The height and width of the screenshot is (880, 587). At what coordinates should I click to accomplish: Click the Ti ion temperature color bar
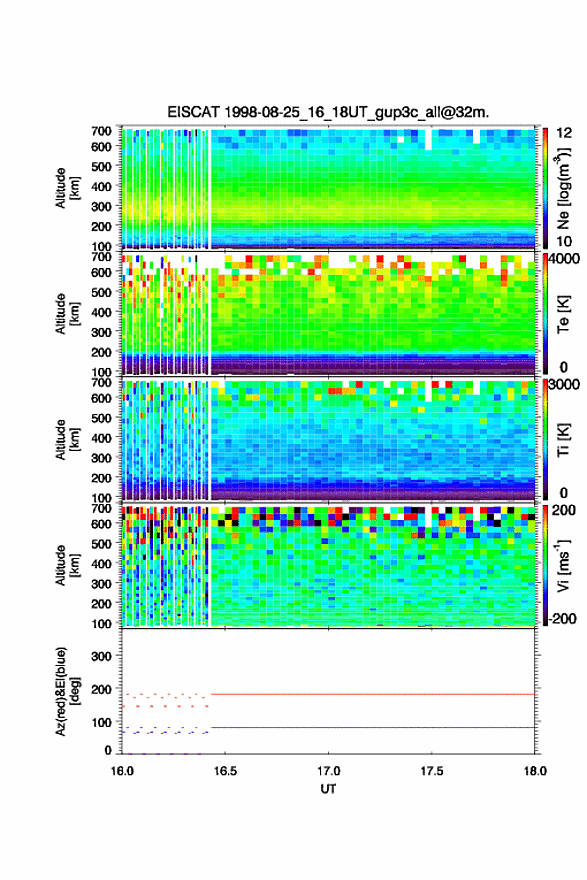coord(545,439)
